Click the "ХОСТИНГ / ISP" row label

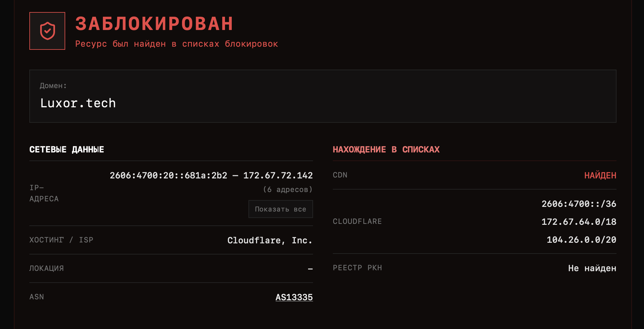[61, 240]
